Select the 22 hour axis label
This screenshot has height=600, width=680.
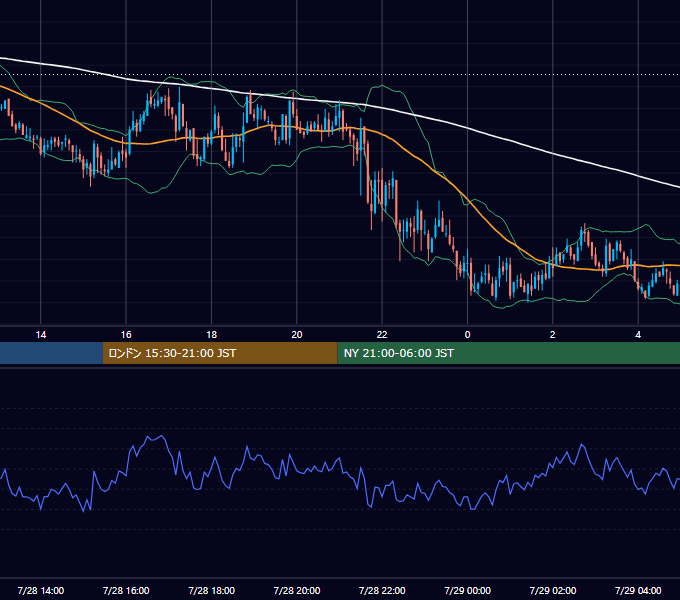(x=382, y=335)
